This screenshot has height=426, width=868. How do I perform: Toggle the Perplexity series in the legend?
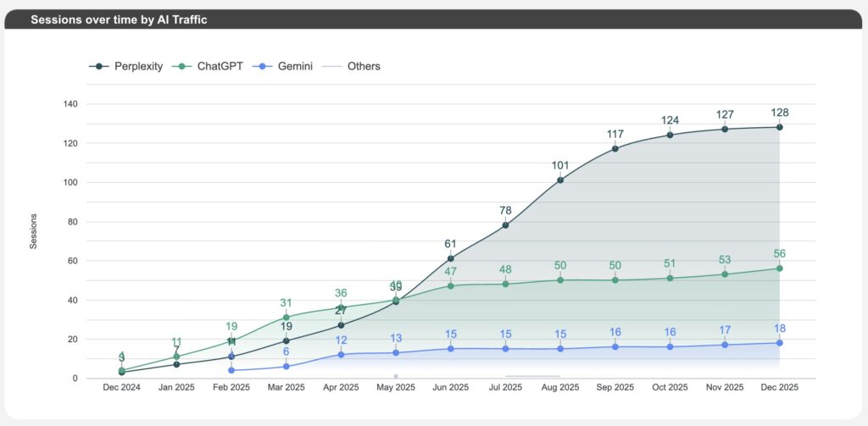125,66
